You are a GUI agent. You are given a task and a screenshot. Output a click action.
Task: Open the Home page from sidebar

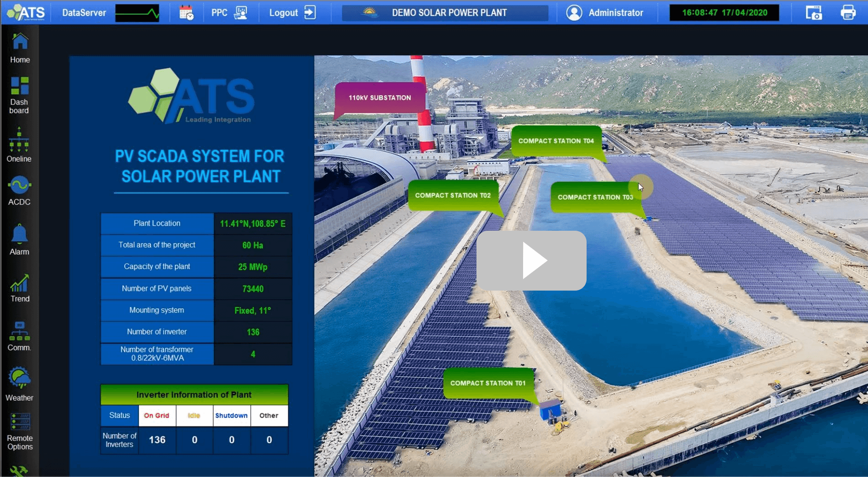(x=20, y=48)
